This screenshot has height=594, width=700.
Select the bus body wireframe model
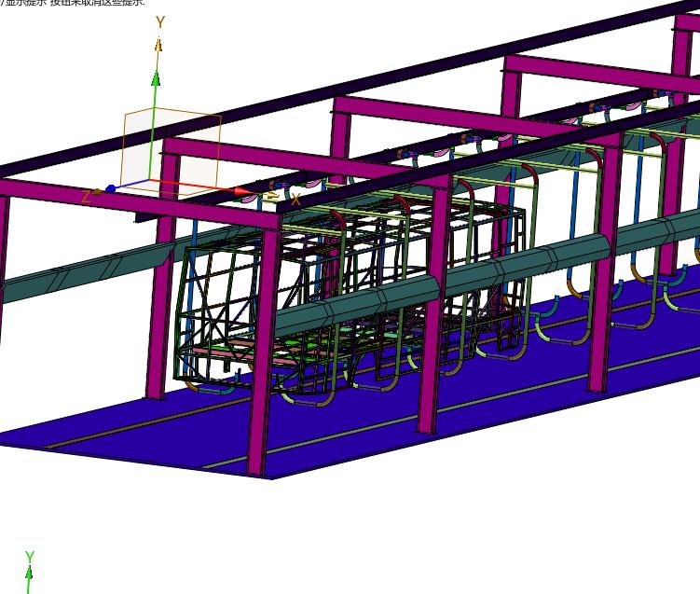click(x=349, y=295)
